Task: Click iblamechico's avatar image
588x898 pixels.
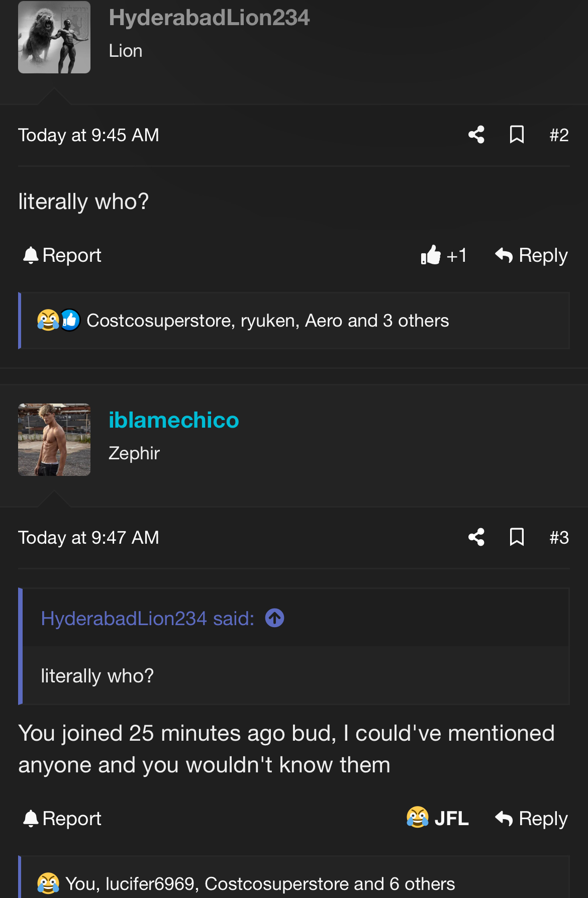Action: [54, 440]
